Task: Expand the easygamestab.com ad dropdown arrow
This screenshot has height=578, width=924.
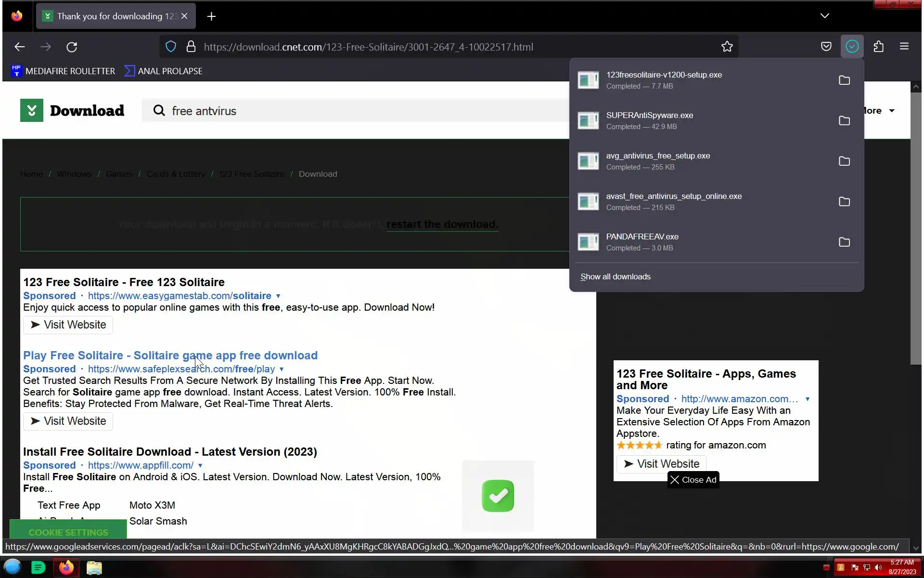Action: [278, 296]
